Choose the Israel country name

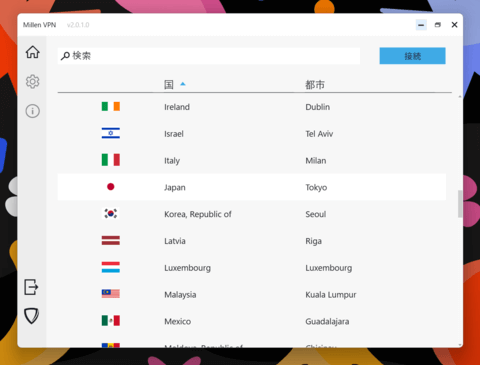pos(174,134)
